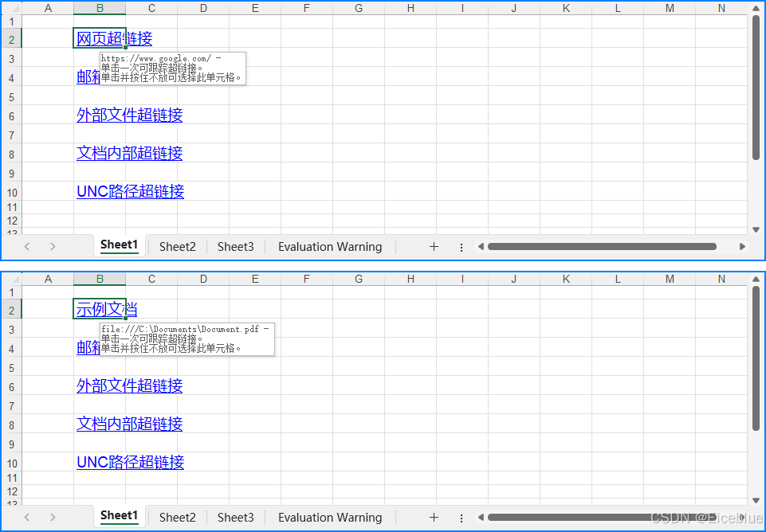Click right scroll arrow in upper workbook

(742, 246)
